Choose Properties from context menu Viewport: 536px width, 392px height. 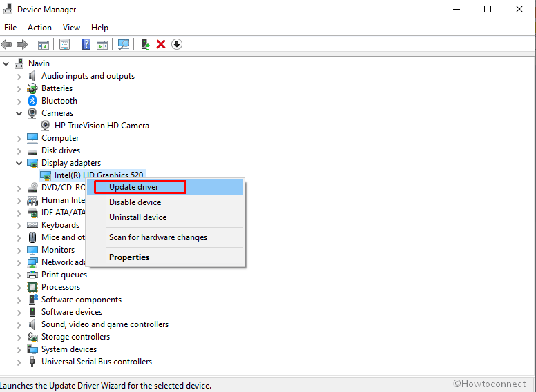pyautogui.click(x=165, y=257)
